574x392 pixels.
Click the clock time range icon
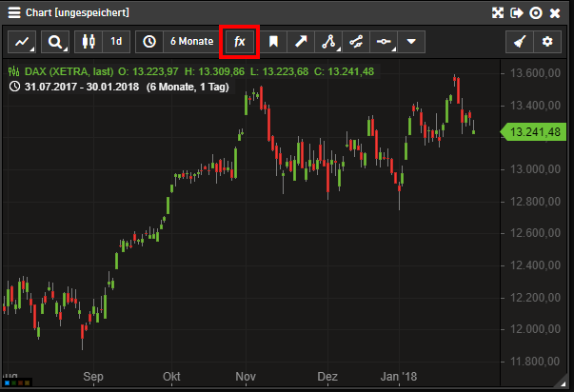point(149,42)
